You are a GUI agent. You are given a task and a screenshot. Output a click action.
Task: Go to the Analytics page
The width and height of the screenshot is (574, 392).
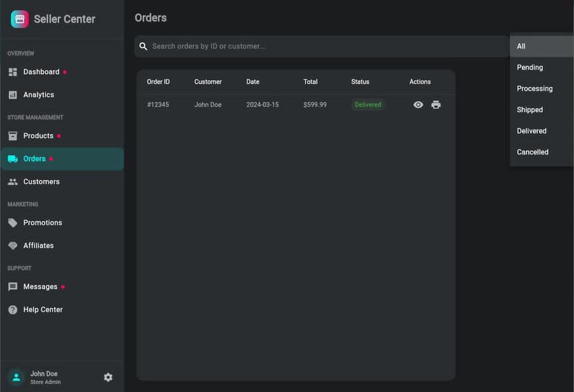(x=38, y=95)
